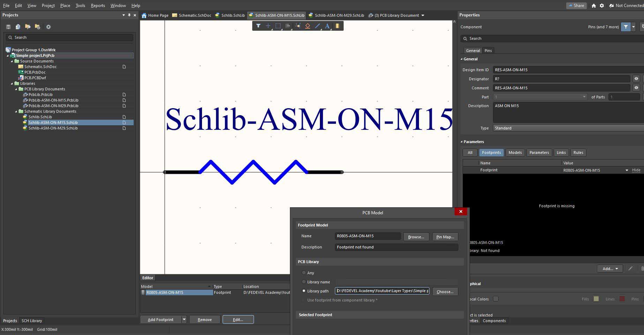Select the Any radio button in PCB Library
This screenshot has width=644, height=335.
pyautogui.click(x=304, y=273)
